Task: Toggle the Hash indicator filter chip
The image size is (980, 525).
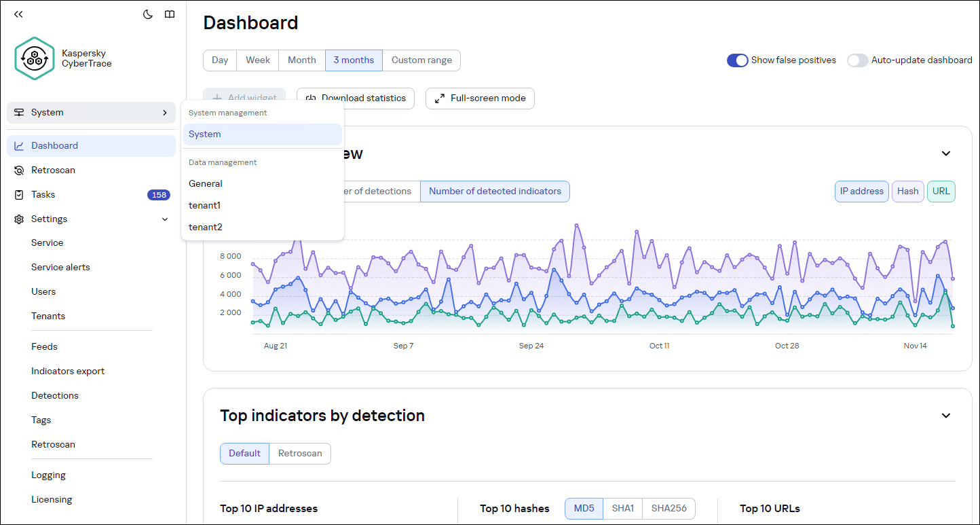Action: (x=907, y=191)
